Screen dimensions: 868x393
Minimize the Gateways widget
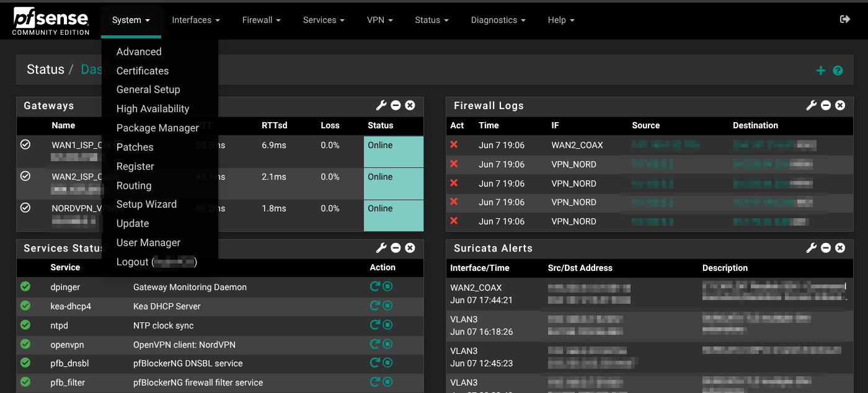(x=396, y=105)
